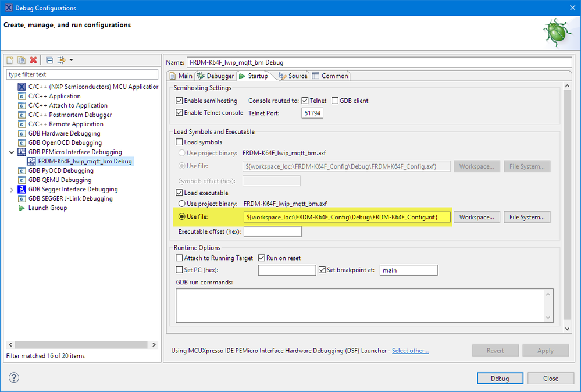Select C/C++ (NXP Semiconductors) MCU Application icon

tap(22, 87)
